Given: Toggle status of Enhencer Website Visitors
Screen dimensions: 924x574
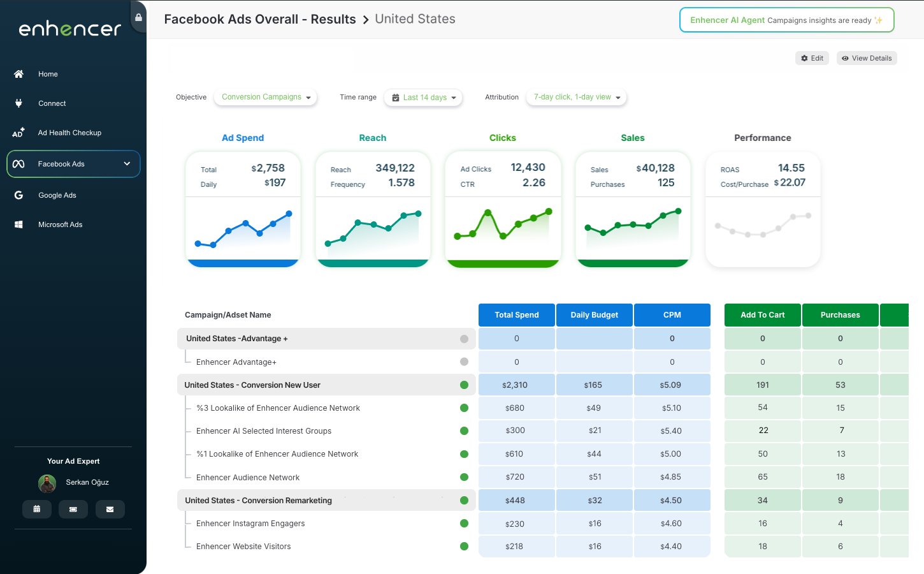Looking at the screenshot, I should point(464,546).
